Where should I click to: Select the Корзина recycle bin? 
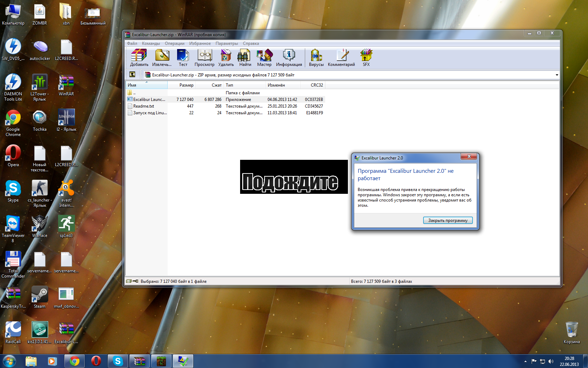572,333
